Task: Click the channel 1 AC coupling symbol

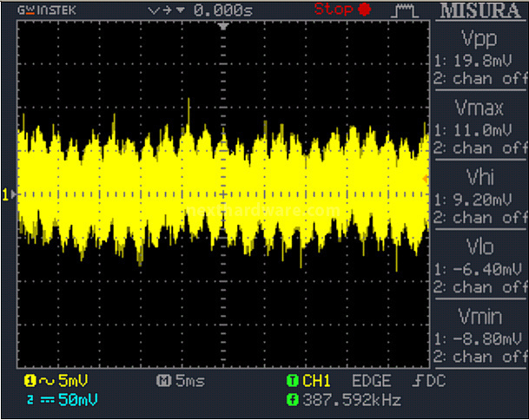Action: (47, 381)
